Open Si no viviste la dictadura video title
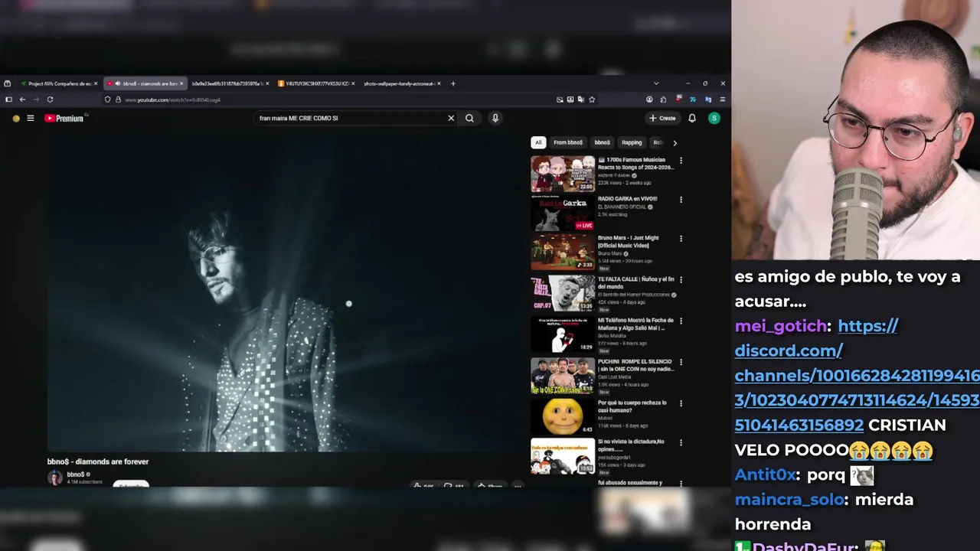 631,445
